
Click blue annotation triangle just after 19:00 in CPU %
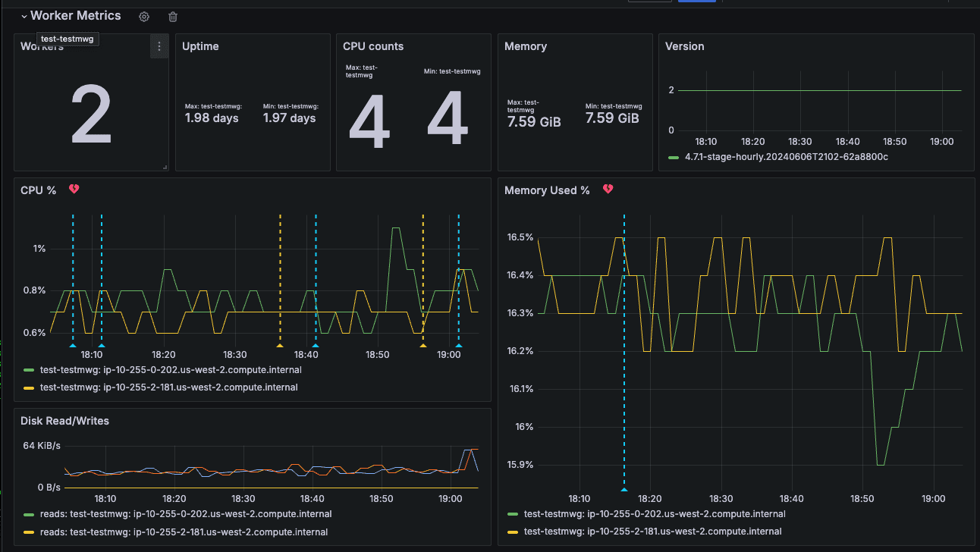tap(458, 346)
